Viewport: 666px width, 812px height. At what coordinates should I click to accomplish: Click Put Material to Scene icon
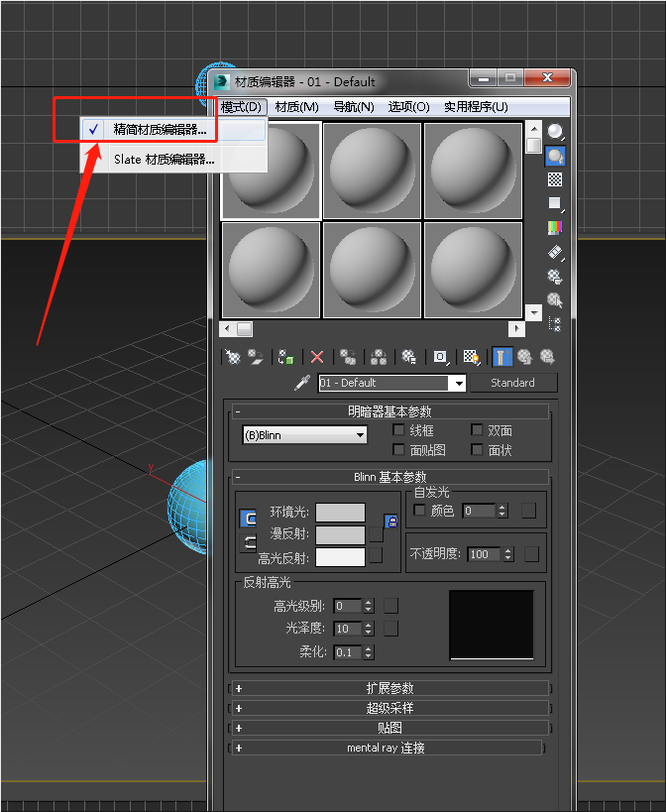pyautogui.click(x=255, y=357)
